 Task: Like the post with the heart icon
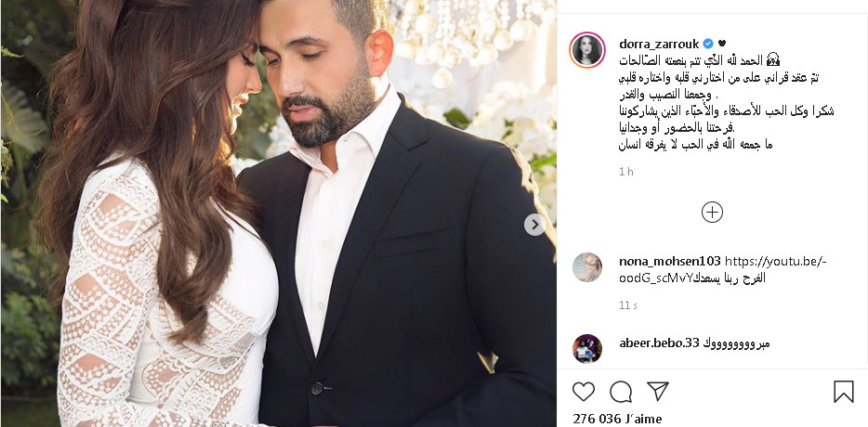point(584,392)
